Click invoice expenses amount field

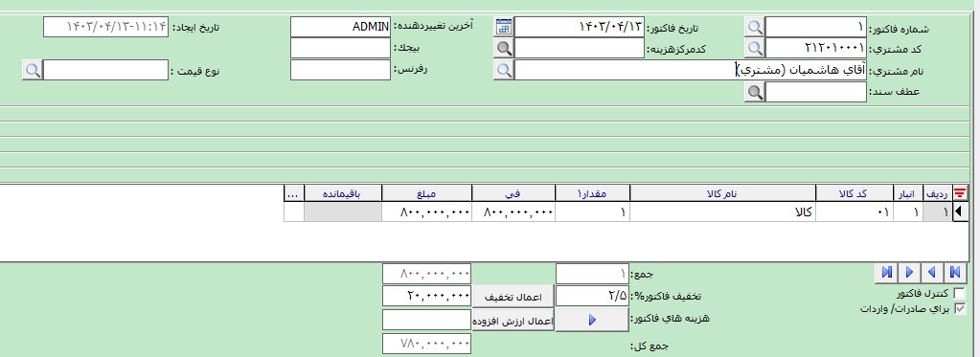tap(426, 321)
